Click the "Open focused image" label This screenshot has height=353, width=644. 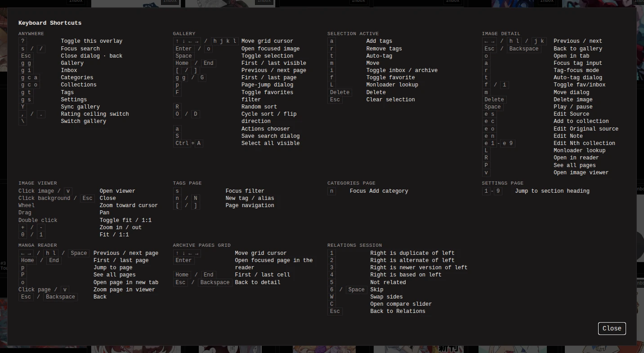pos(270,49)
